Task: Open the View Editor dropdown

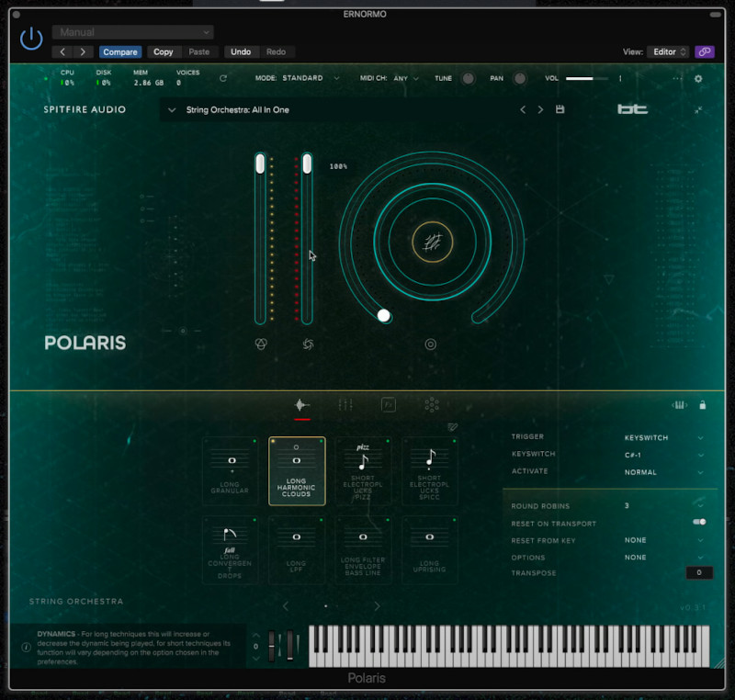Action: click(x=668, y=52)
